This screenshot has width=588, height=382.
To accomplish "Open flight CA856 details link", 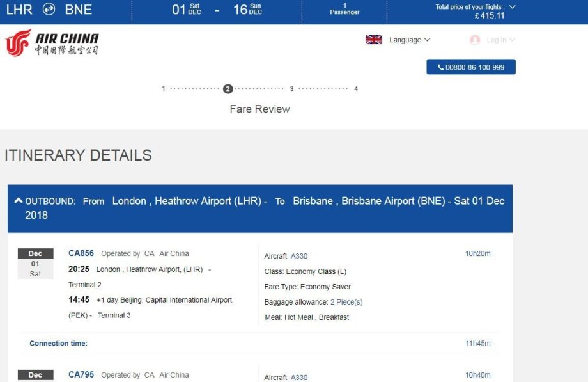I will (x=81, y=253).
